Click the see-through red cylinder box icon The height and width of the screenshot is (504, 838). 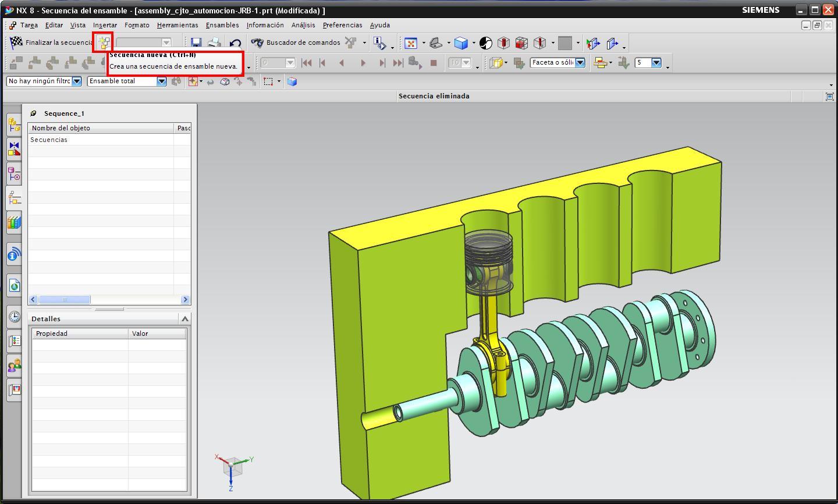point(504,43)
